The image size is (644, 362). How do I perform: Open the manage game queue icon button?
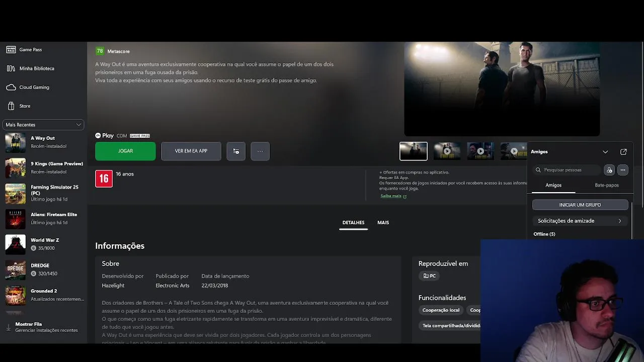236,151
